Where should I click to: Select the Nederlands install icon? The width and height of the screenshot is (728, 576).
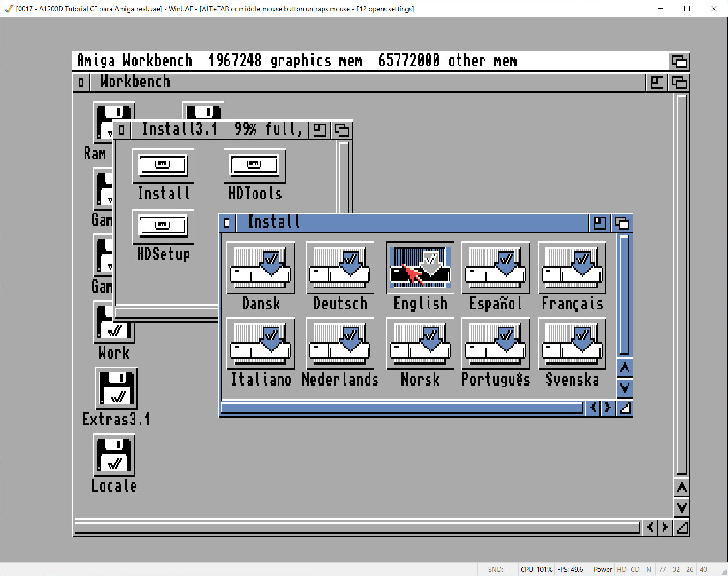pyautogui.click(x=340, y=344)
